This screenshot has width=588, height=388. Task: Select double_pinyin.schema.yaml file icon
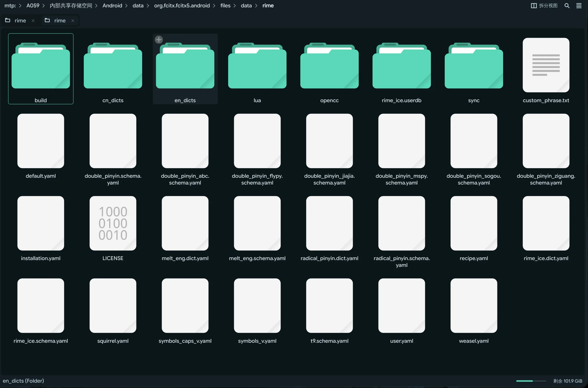113,141
